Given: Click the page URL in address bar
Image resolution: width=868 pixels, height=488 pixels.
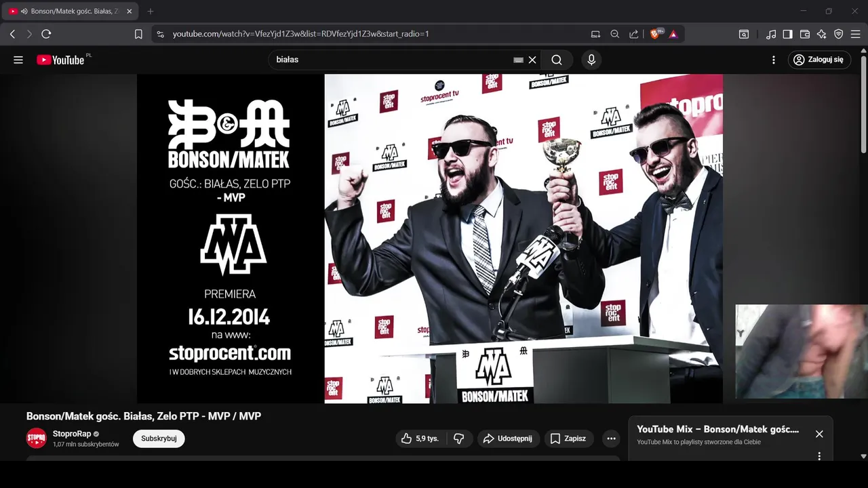Looking at the screenshot, I should (300, 34).
